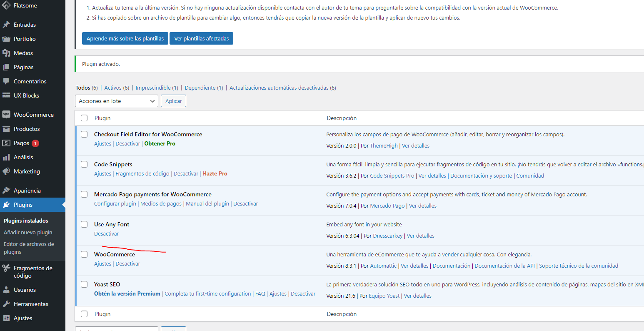Click the Marketing megaphone icon

point(6,171)
